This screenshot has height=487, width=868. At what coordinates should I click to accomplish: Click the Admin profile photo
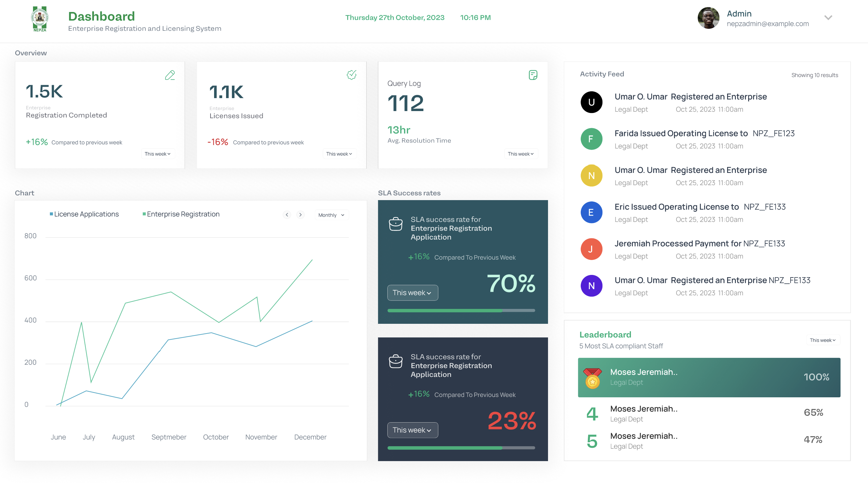(x=708, y=18)
